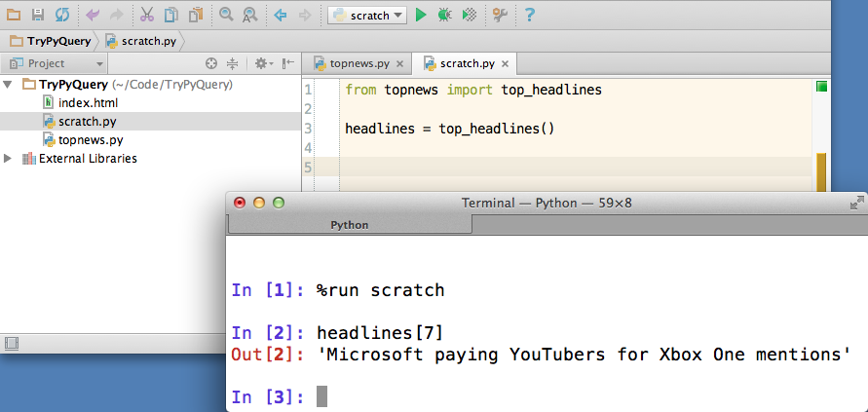
Task: Click the Save All floppy icon
Action: (38, 15)
